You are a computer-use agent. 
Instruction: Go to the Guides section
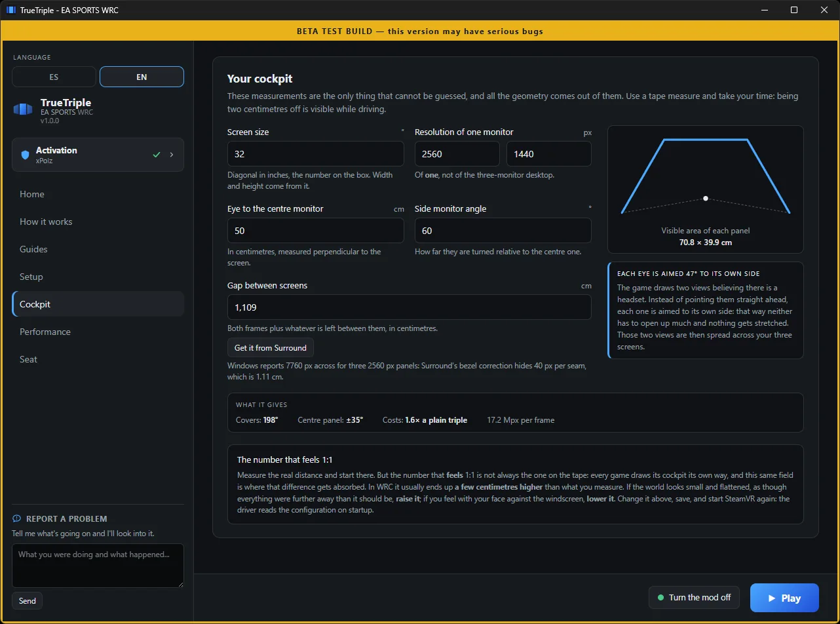(98, 249)
